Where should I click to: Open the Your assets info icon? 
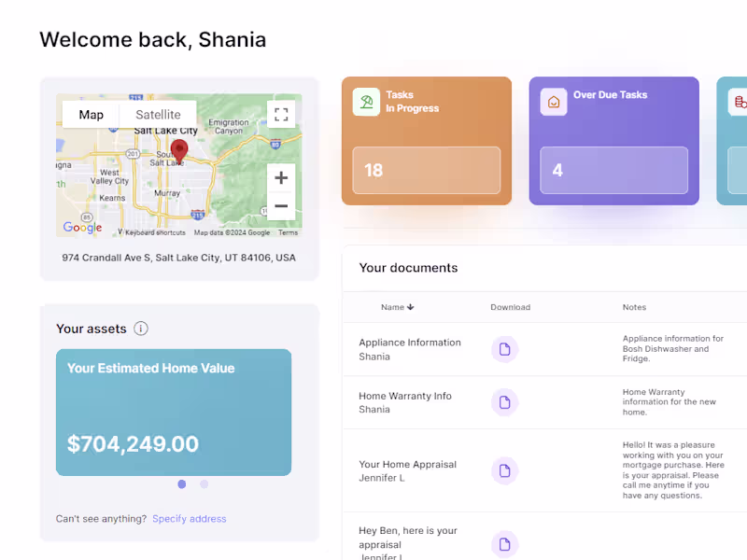tap(141, 329)
